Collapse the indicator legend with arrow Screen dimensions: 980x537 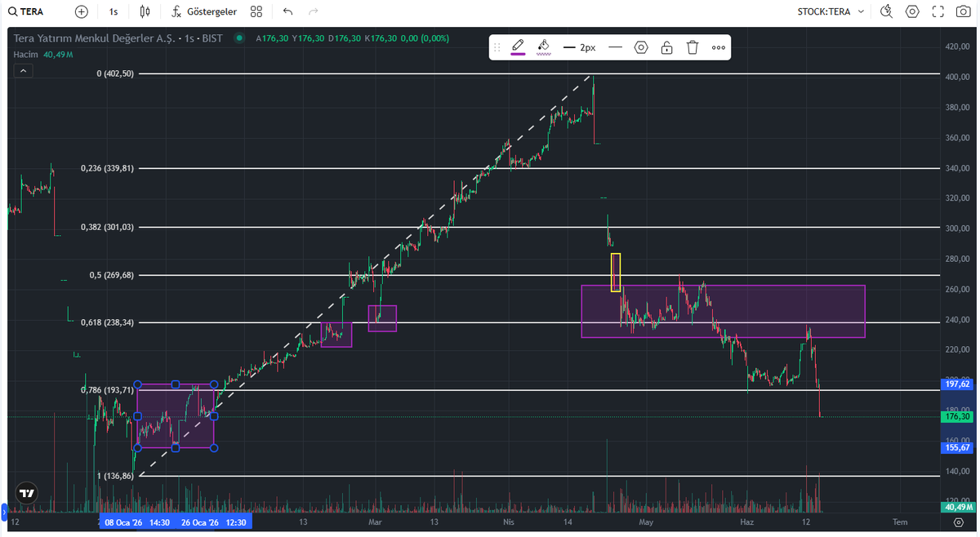(x=23, y=71)
